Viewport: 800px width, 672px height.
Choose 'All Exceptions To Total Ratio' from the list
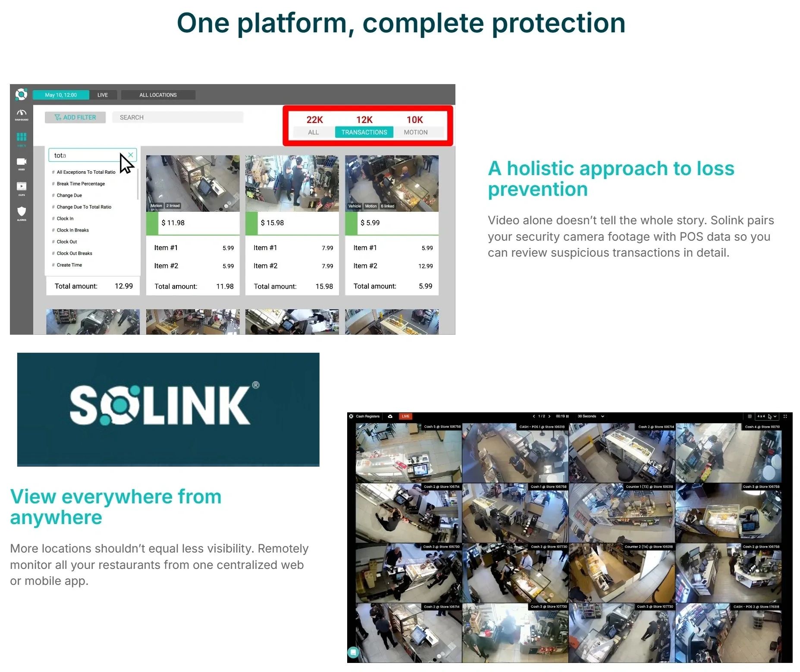[86, 172]
